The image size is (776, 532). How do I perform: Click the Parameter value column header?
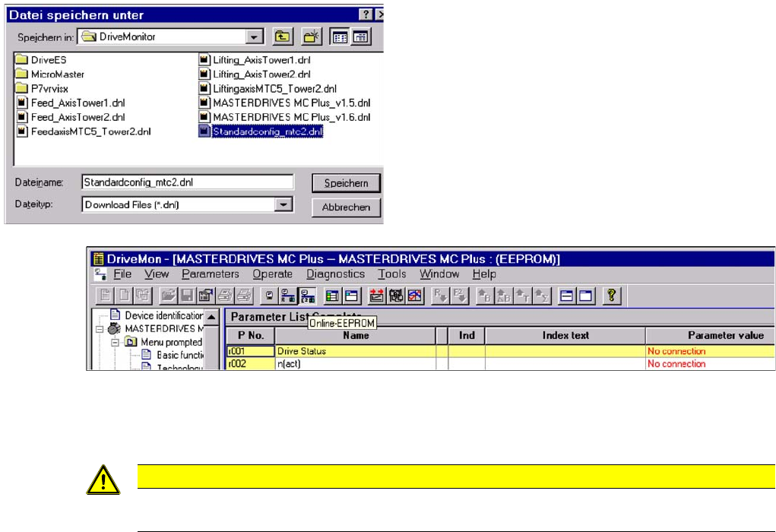pyautogui.click(x=711, y=335)
